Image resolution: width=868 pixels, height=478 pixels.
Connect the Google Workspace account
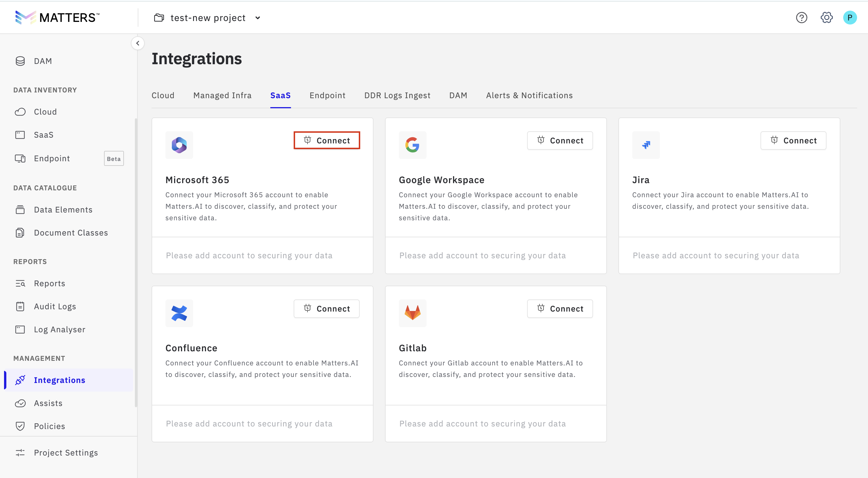[560, 140]
